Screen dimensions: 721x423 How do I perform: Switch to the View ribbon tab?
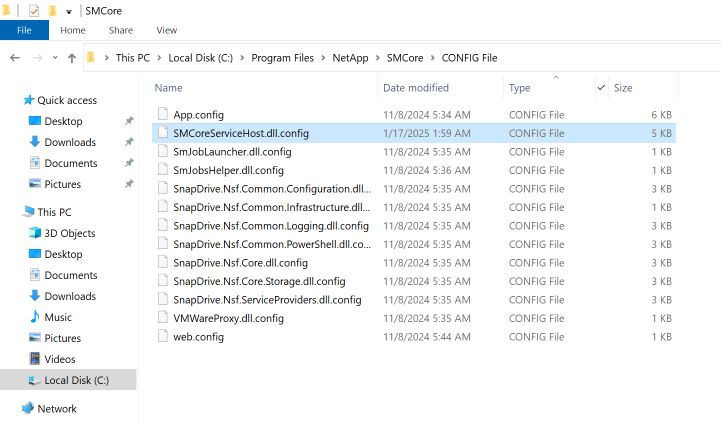[166, 30]
